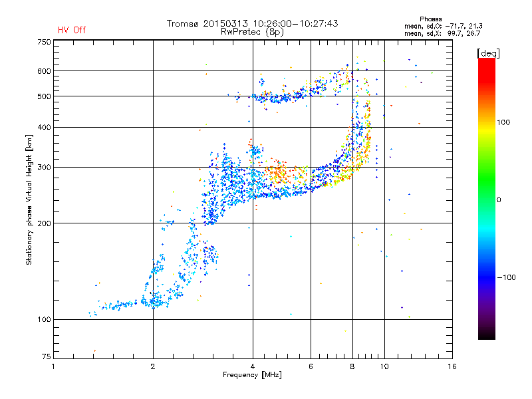Click colorbar tick label '100'

point(503,122)
